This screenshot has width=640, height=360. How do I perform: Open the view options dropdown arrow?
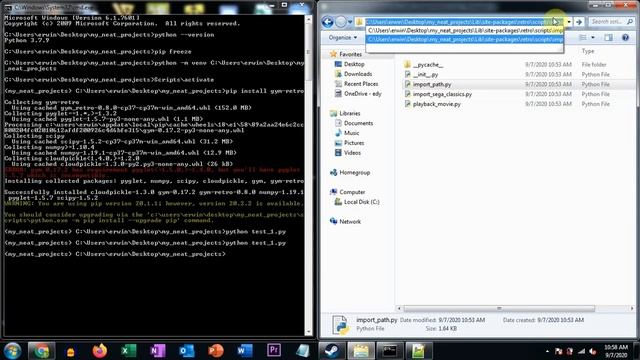click(593, 38)
